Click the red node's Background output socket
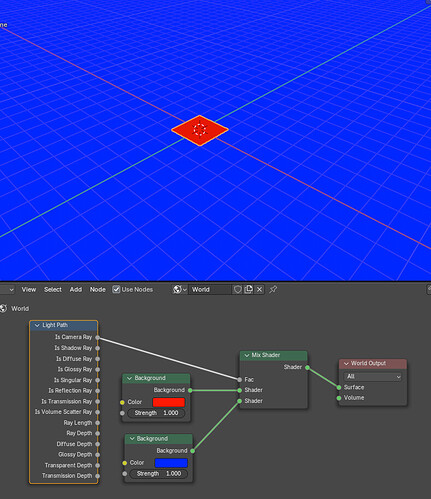 (190, 390)
